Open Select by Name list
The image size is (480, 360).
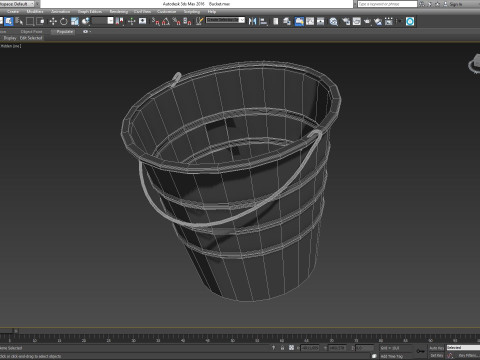point(19,21)
